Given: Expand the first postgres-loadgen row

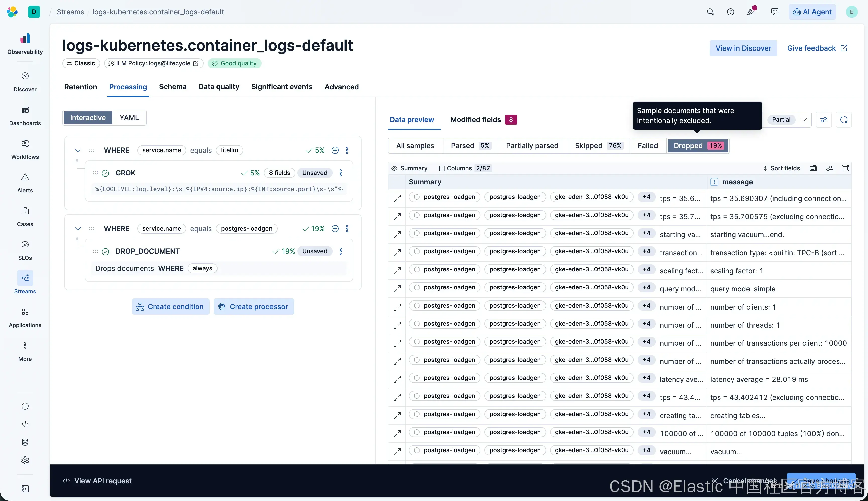Looking at the screenshot, I should 397,198.
